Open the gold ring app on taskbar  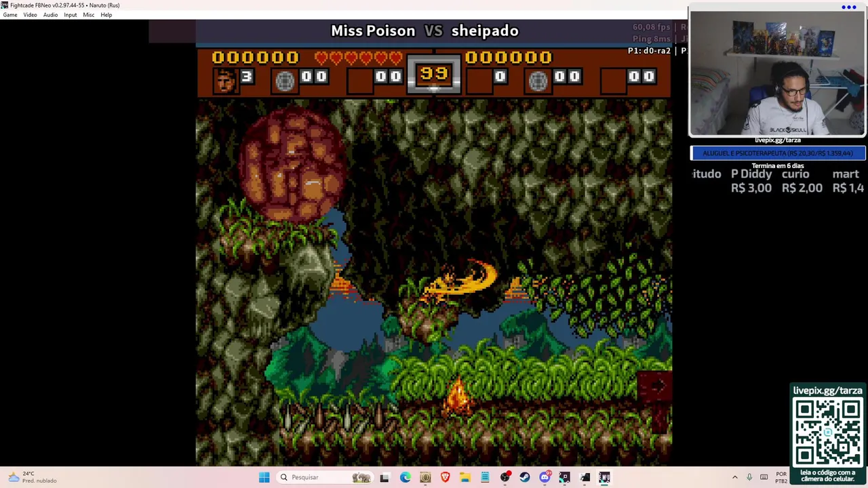[425, 477]
